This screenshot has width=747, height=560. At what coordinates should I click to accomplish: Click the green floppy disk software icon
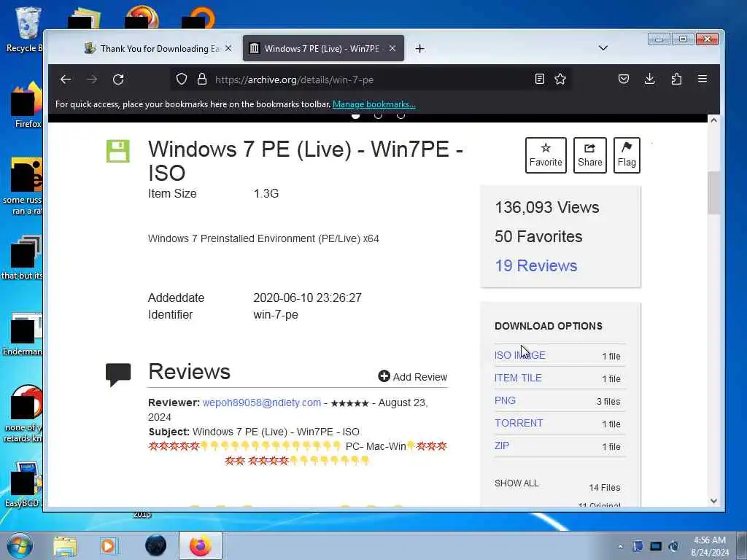118,151
